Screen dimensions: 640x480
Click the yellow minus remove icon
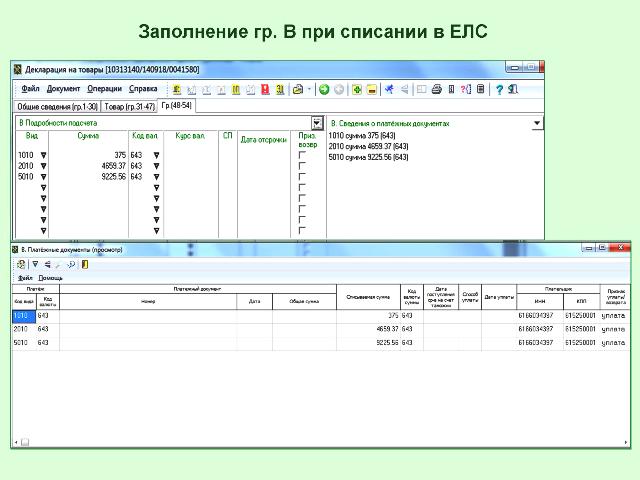click(x=371, y=89)
